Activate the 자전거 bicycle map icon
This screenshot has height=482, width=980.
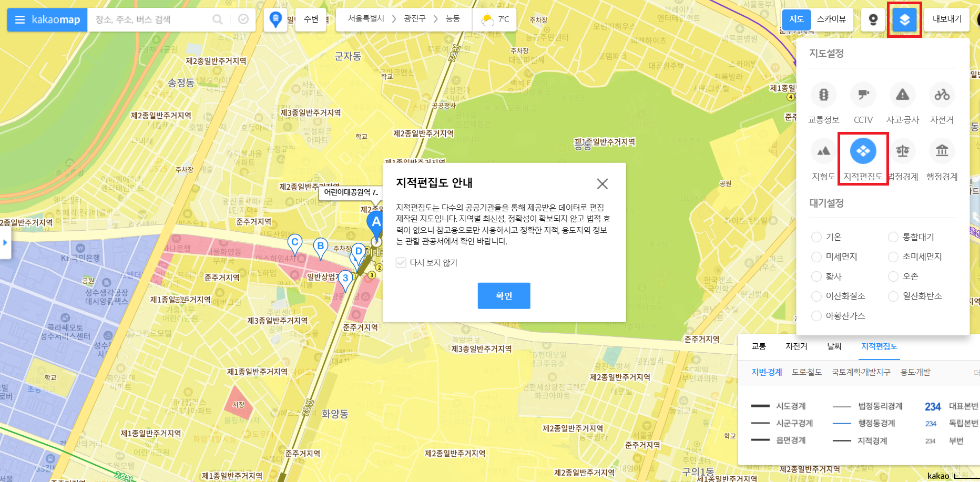[942, 95]
